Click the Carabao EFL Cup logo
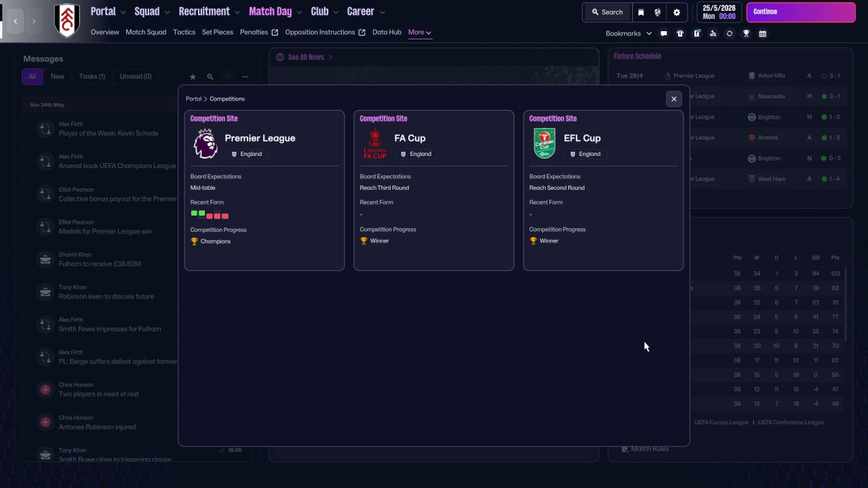 click(545, 144)
